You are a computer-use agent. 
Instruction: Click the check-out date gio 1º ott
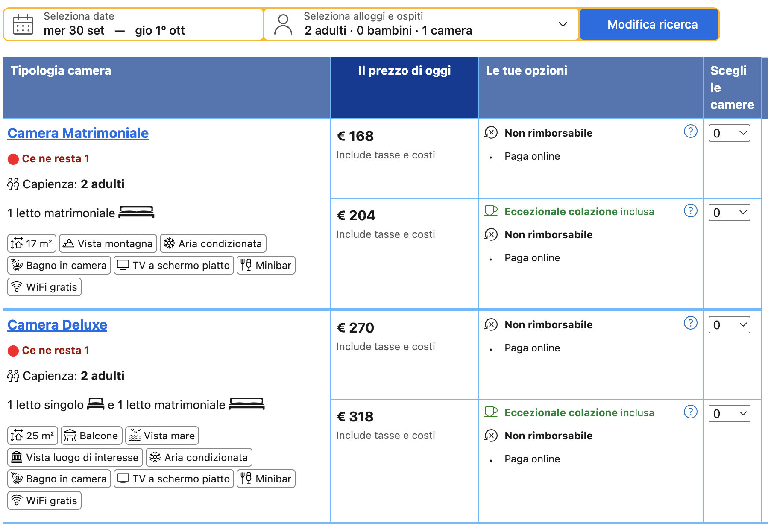coord(160,31)
